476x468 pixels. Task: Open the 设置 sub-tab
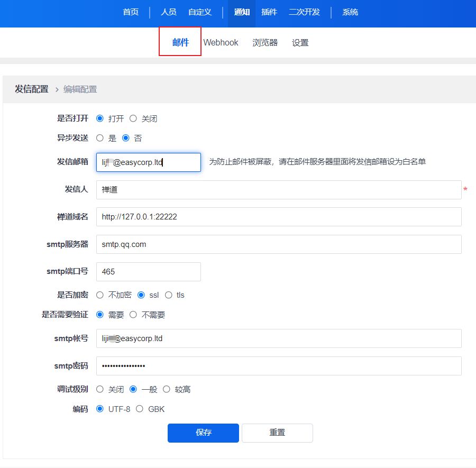(x=300, y=42)
